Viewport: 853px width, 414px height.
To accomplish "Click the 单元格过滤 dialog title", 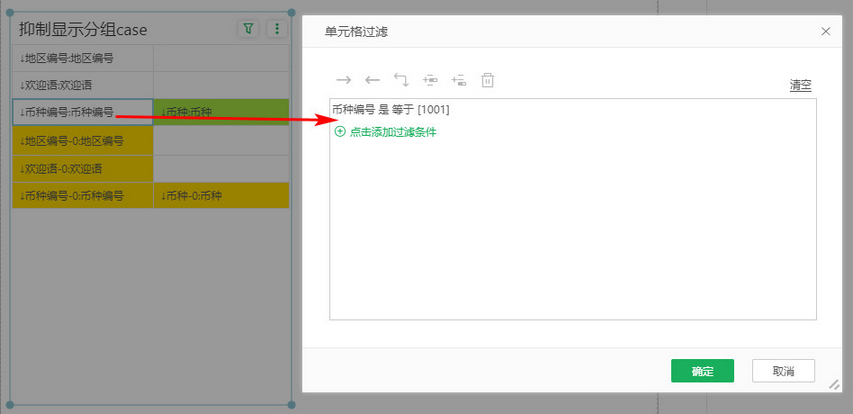I will coord(356,32).
